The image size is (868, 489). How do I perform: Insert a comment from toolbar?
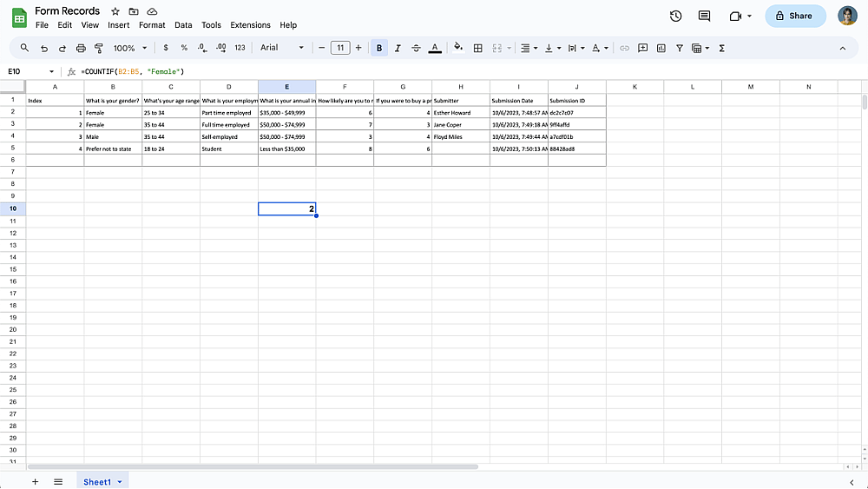pyautogui.click(x=642, y=48)
